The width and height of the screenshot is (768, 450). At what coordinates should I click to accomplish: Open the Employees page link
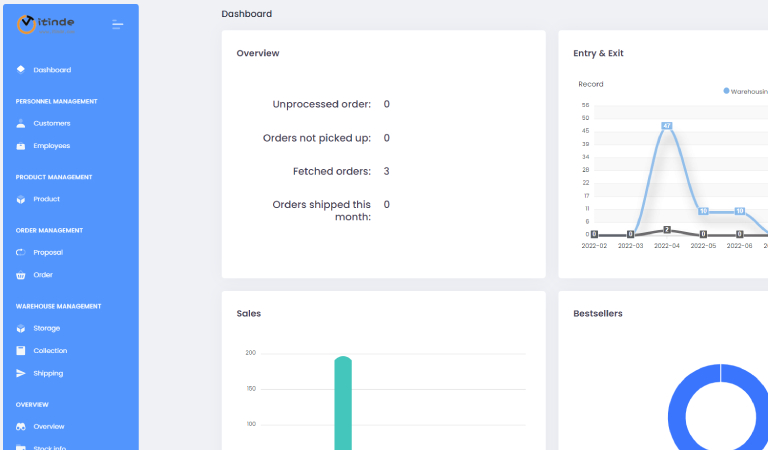52,146
